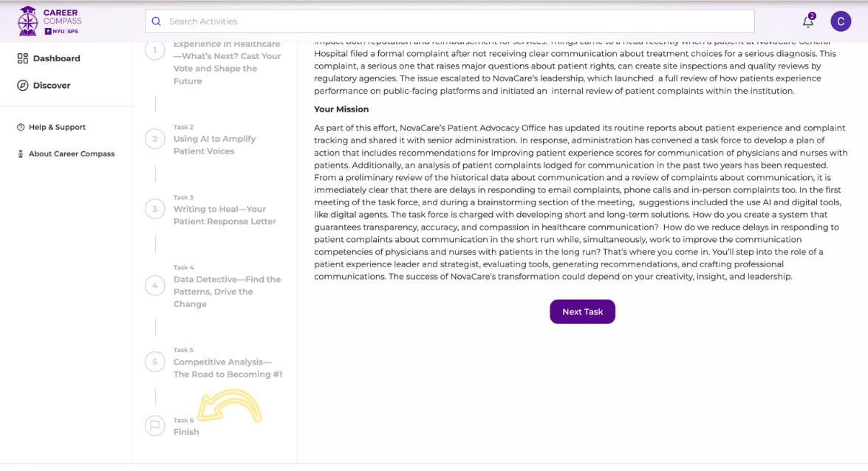Image resolution: width=868 pixels, height=471 pixels.
Task: Click the Career Compass logo
Action: [49, 21]
